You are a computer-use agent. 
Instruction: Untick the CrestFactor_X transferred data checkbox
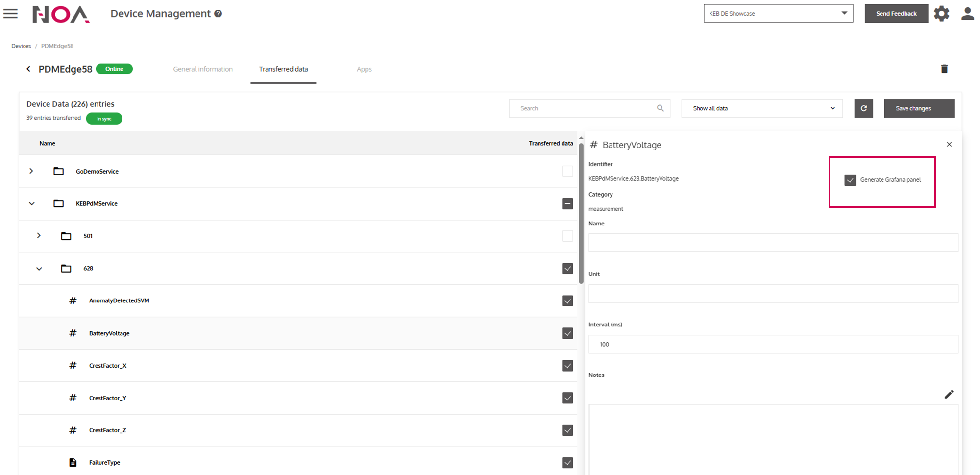pos(567,366)
